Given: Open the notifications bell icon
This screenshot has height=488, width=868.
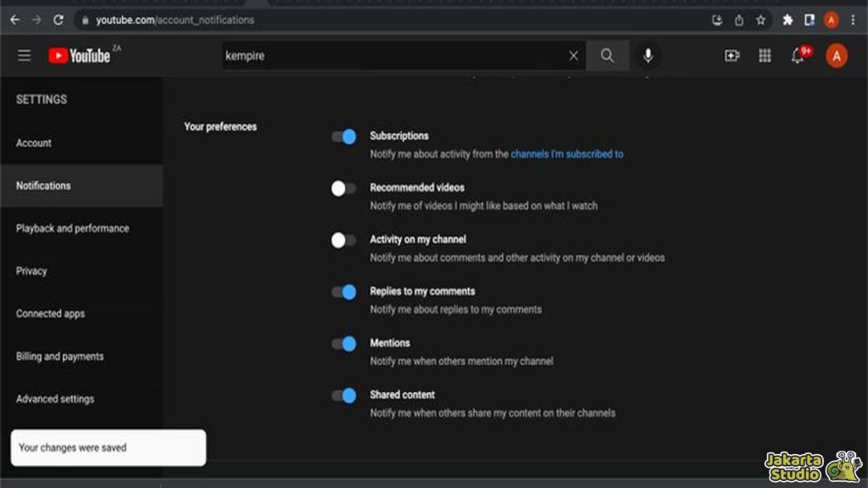Looking at the screenshot, I should [x=798, y=56].
